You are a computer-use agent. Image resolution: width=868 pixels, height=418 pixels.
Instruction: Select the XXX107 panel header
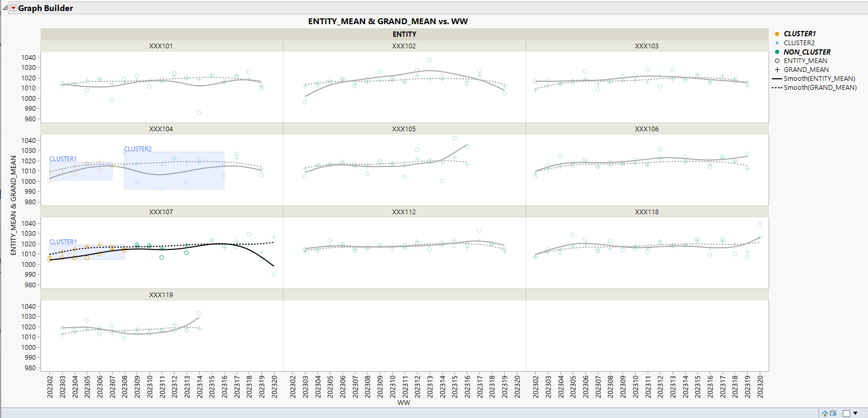click(161, 212)
